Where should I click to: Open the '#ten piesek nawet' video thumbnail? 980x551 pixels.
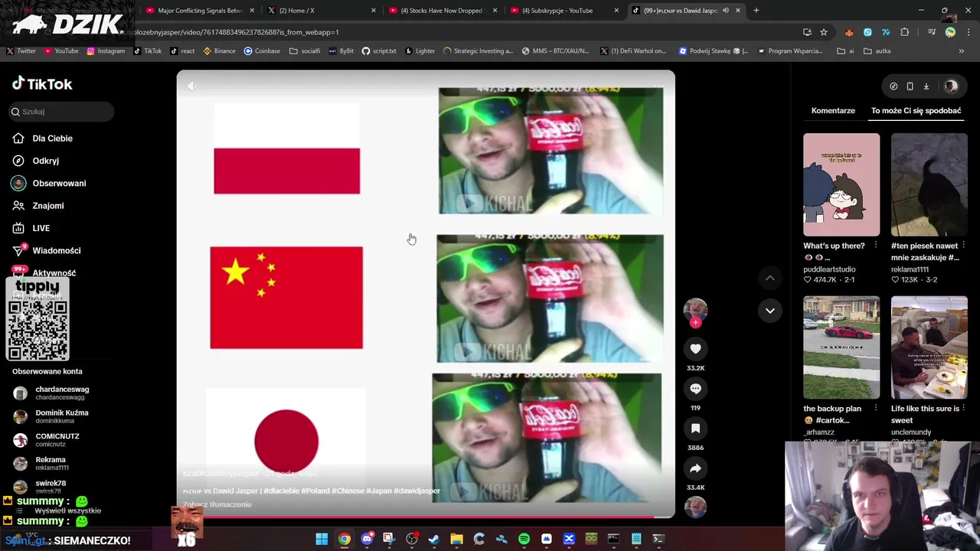929,184
